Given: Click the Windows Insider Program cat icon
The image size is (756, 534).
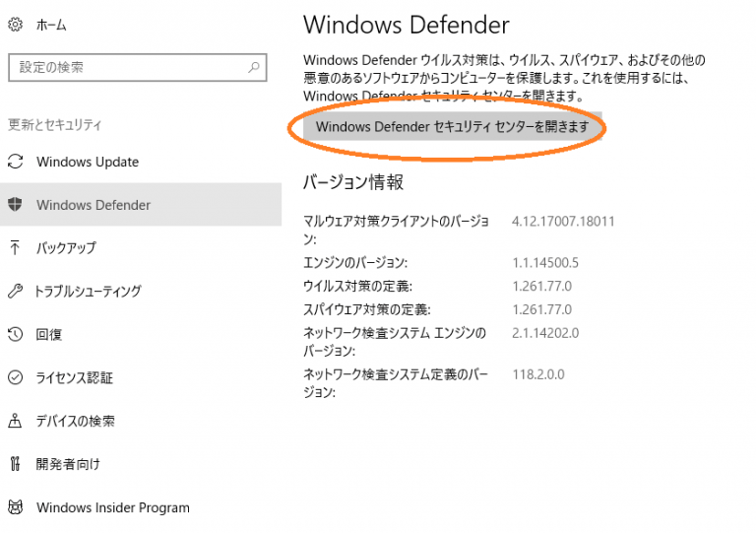Looking at the screenshot, I should click(16, 507).
